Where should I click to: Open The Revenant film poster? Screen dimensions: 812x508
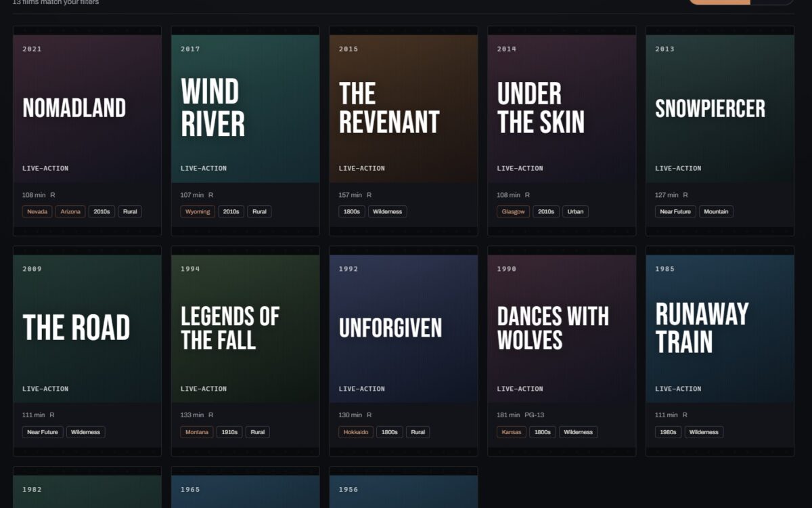point(403,108)
